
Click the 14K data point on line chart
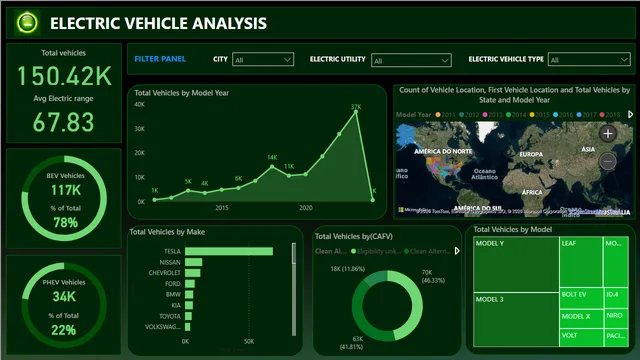[x=272, y=167]
